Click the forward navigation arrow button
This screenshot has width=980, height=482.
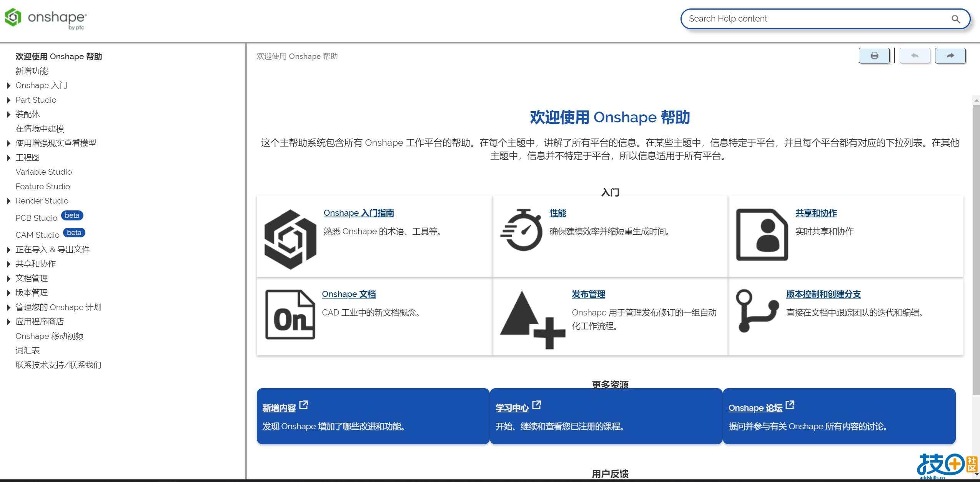(950, 56)
